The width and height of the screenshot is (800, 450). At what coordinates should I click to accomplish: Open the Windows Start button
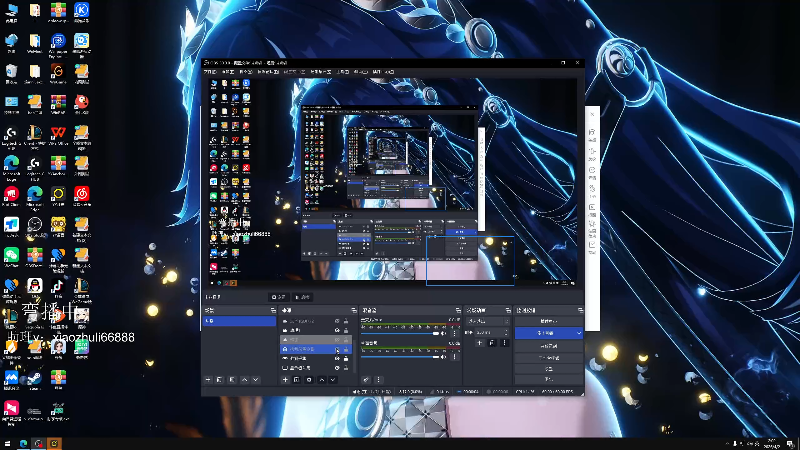click(7, 443)
